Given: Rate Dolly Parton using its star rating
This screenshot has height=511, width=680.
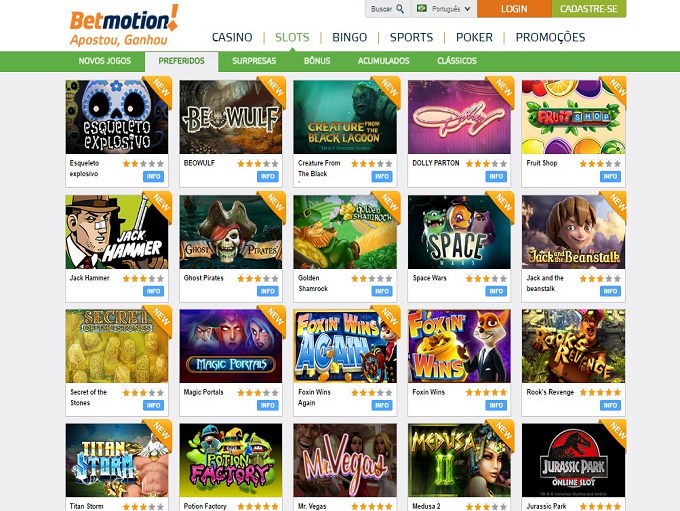Looking at the screenshot, I should tap(486, 164).
